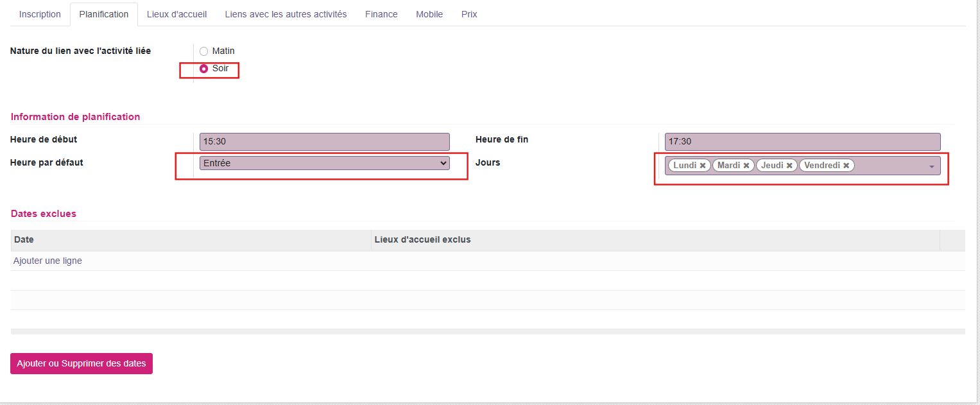
Task: Select the Soir radio option
Action: click(204, 69)
